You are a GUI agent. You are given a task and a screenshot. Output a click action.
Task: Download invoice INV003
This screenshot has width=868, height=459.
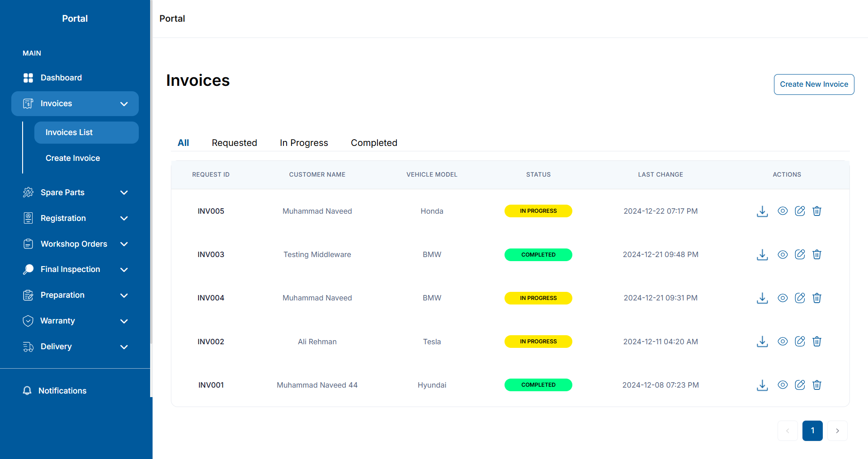[x=762, y=254]
